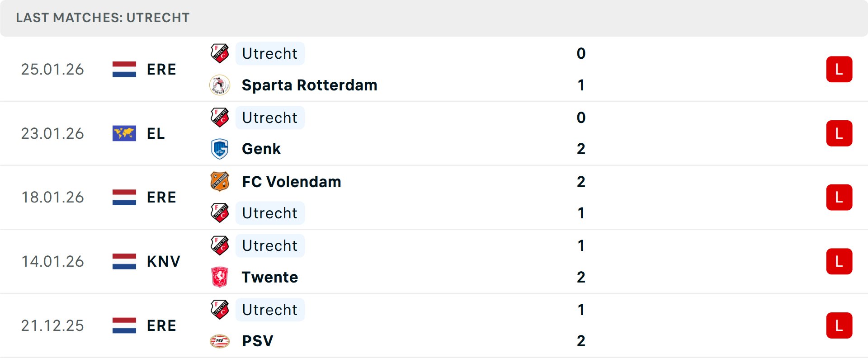Select the 21.12.25 match date

point(52,325)
